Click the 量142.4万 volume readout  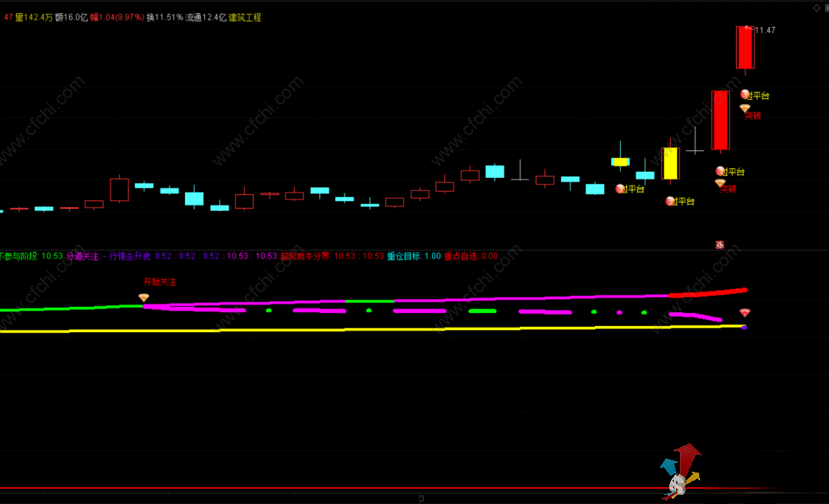tap(34, 18)
